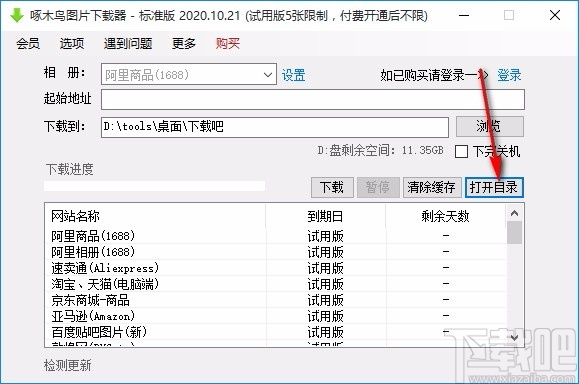Click 试用版 in the 速卖通 row
Viewport: 579px width, 384px height.
tap(326, 268)
